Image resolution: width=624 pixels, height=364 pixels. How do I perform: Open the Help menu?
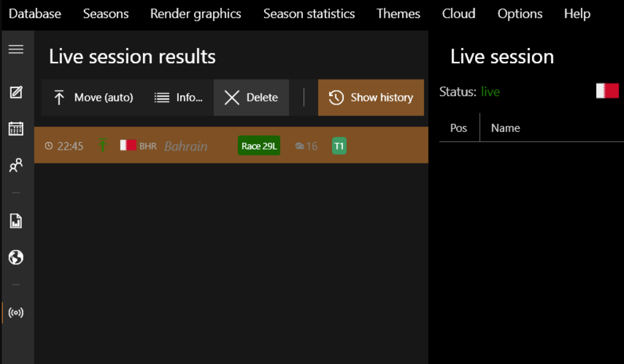pos(577,14)
